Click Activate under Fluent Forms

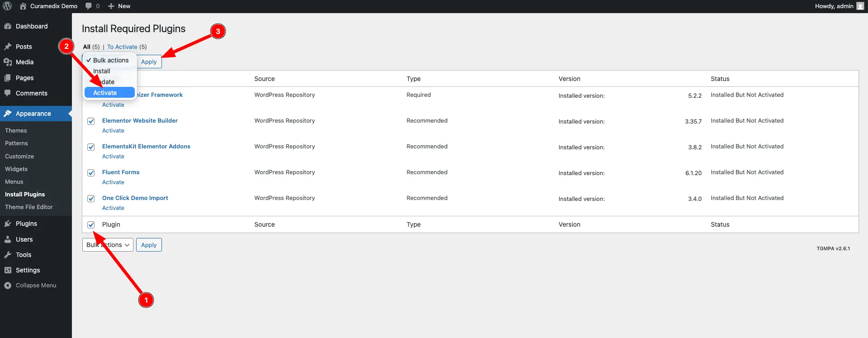[113, 182]
